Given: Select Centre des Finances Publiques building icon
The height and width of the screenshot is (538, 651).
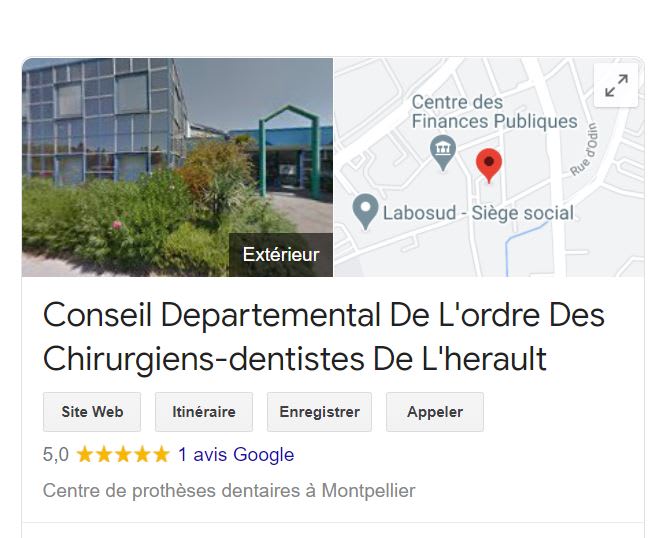Looking at the screenshot, I should [443, 152].
